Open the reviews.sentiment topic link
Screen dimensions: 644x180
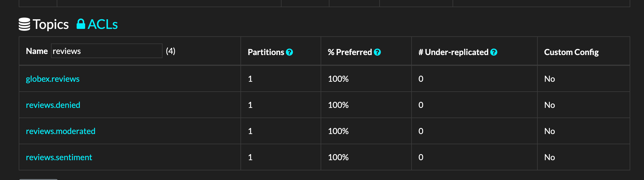pyautogui.click(x=59, y=157)
